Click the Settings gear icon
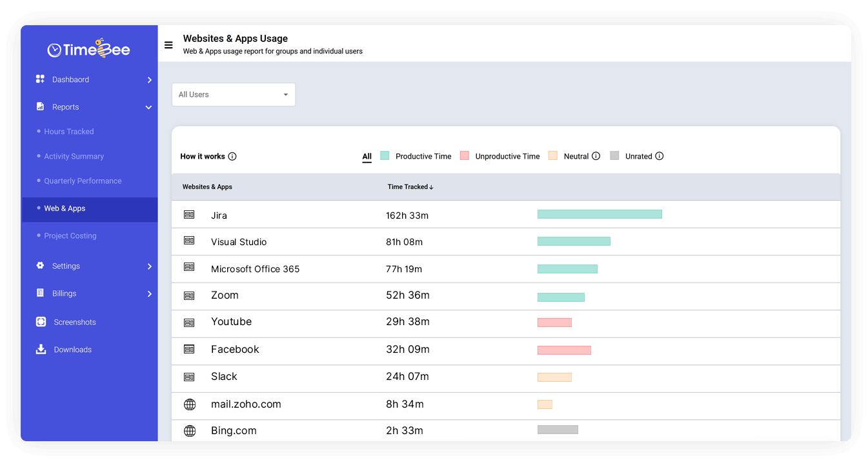 coord(41,266)
